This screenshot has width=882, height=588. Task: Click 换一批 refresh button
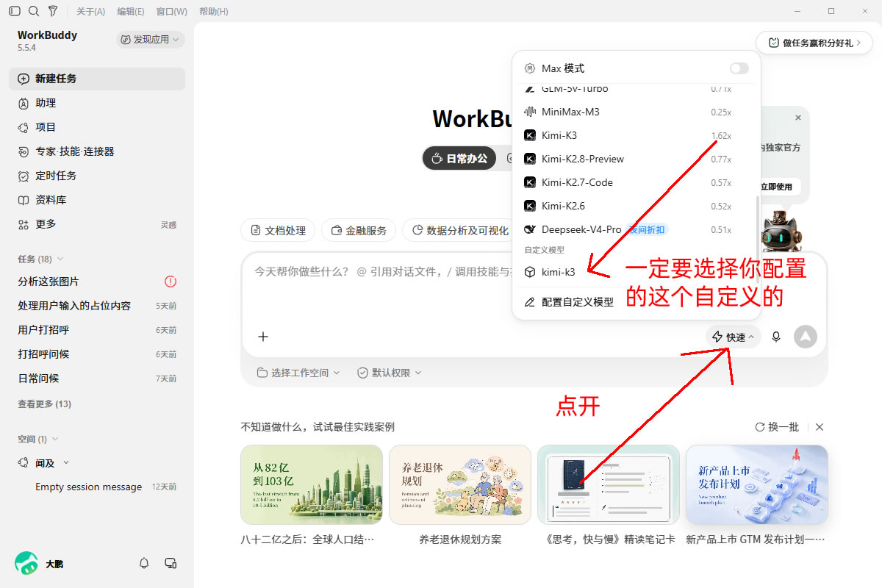pyautogui.click(x=777, y=427)
